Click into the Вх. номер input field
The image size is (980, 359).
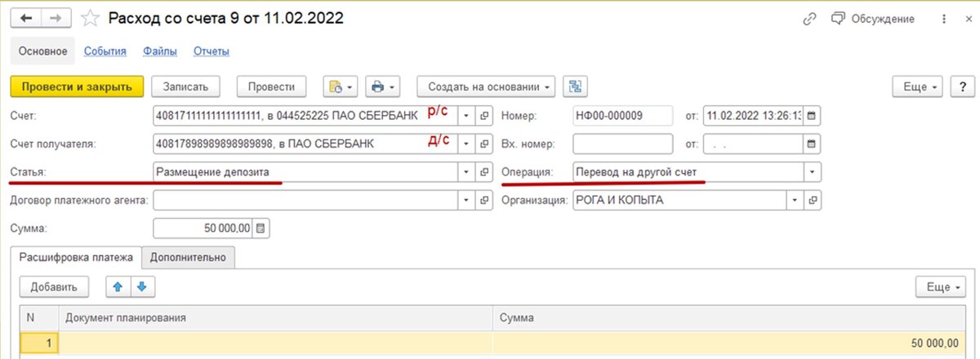[621, 144]
